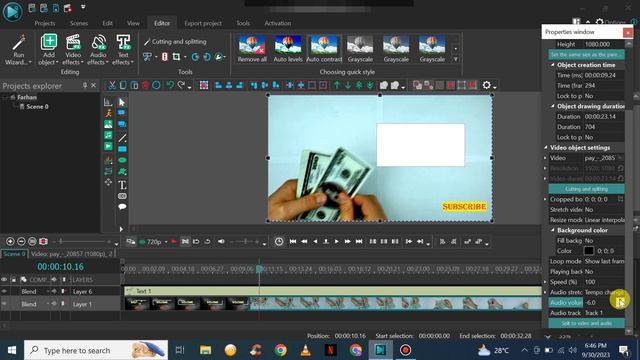Switch to Scene 0 timeline tab

14,253
